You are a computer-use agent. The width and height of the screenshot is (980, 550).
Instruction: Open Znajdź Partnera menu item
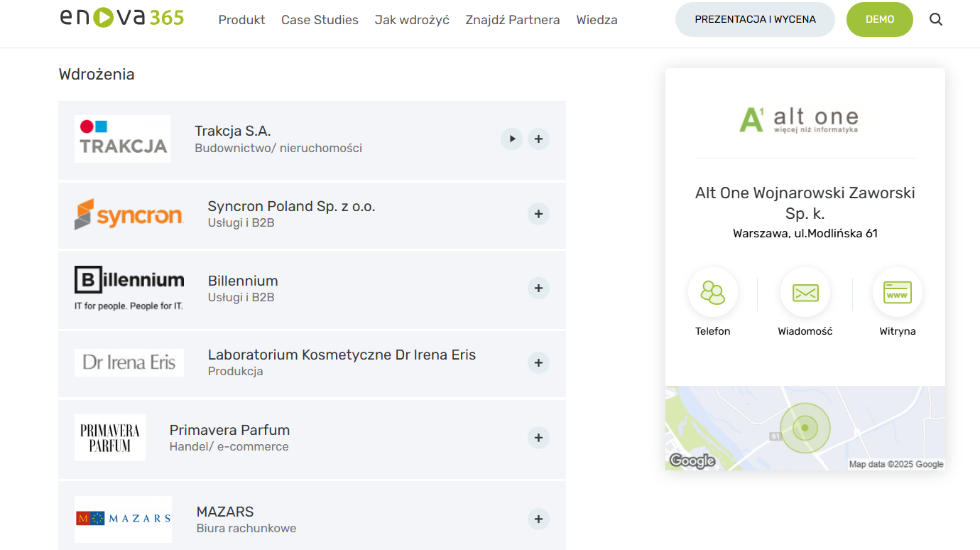(513, 20)
